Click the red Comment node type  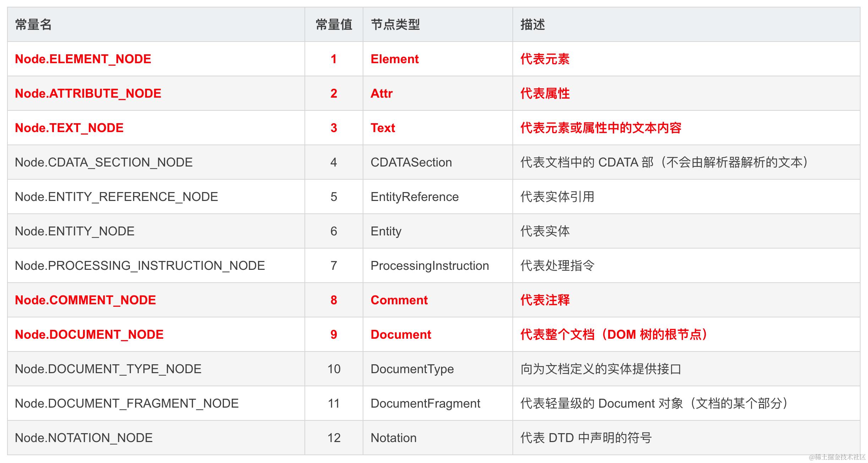pos(399,300)
